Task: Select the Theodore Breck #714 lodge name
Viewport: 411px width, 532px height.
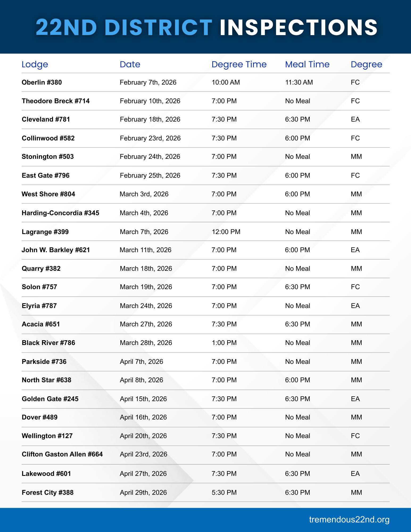Action: coord(56,101)
